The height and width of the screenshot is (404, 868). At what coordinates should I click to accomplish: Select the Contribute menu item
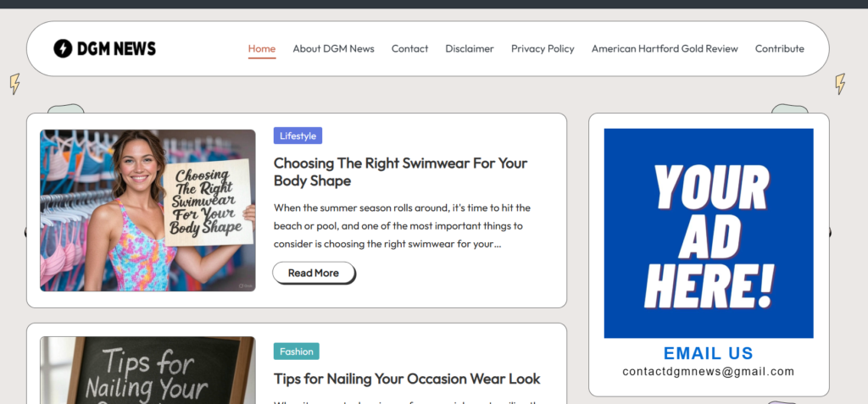779,49
